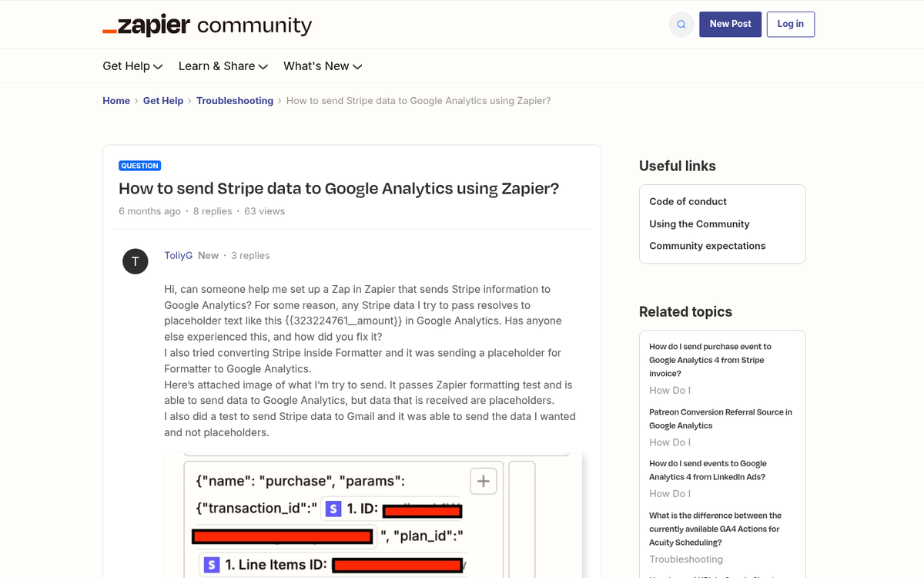This screenshot has width=924, height=578.
Task: Expand the Get Help menu
Action: pos(132,66)
